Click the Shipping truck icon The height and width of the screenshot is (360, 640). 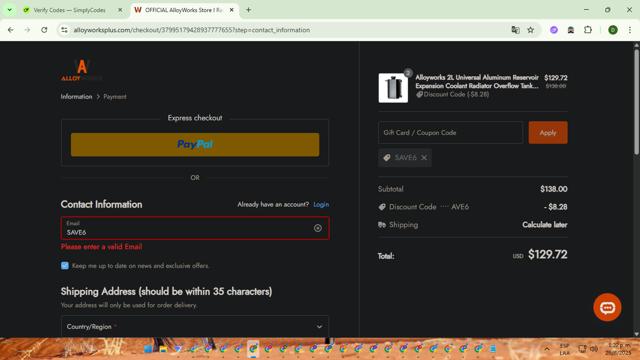pos(382,225)
